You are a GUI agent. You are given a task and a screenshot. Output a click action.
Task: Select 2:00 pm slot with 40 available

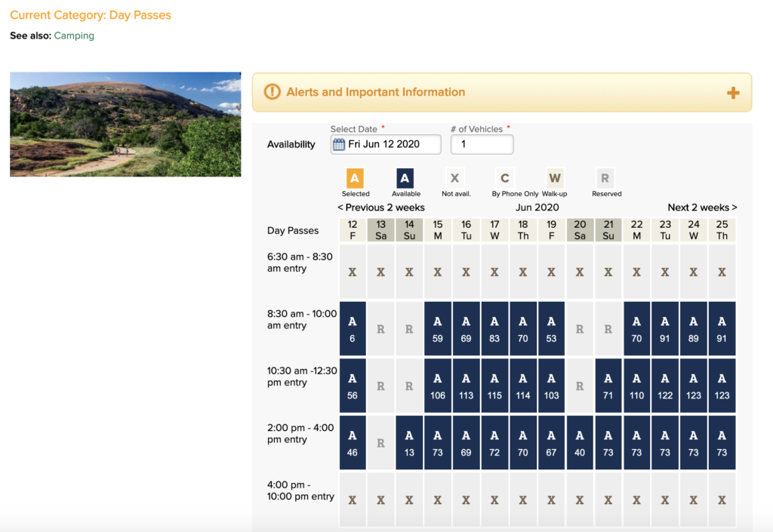[x=580, y=443]
